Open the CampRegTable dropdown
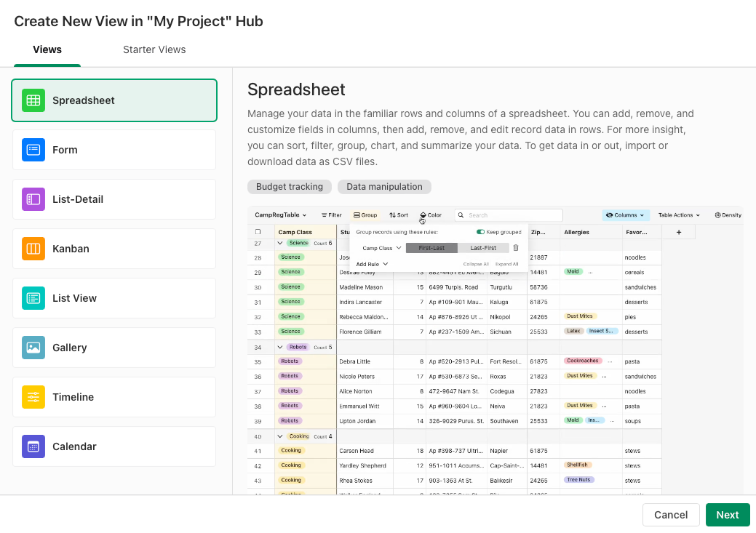The image size is (756, 533). 280,215
